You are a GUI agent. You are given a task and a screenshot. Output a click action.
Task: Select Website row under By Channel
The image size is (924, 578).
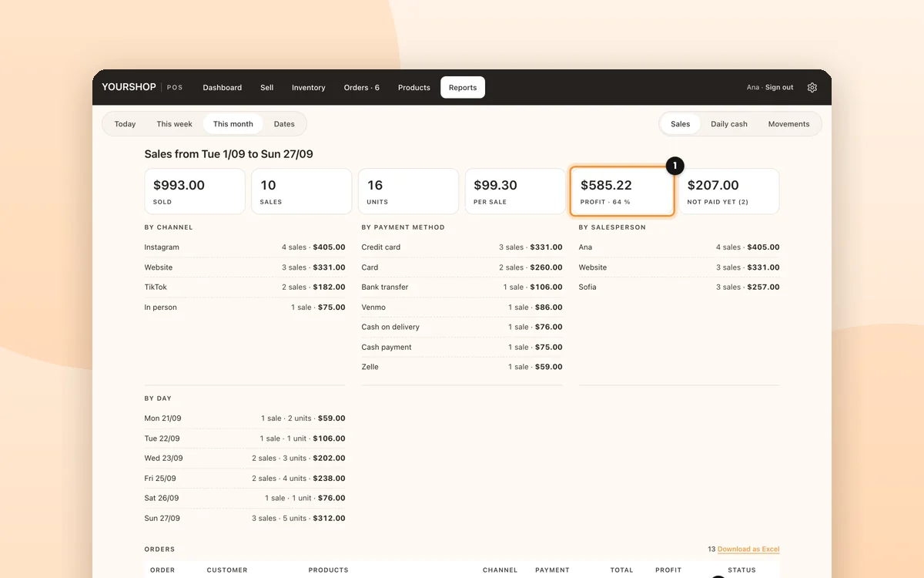coord(245,267)
